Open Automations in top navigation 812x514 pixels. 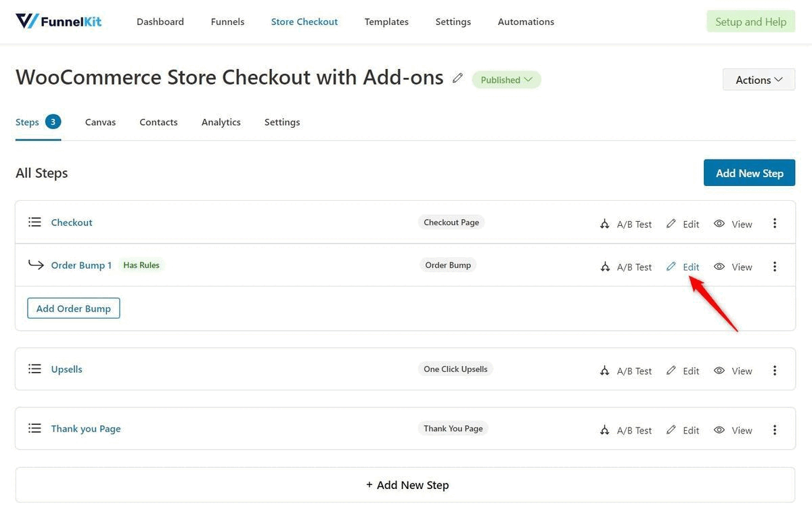(x=526, y=22)
